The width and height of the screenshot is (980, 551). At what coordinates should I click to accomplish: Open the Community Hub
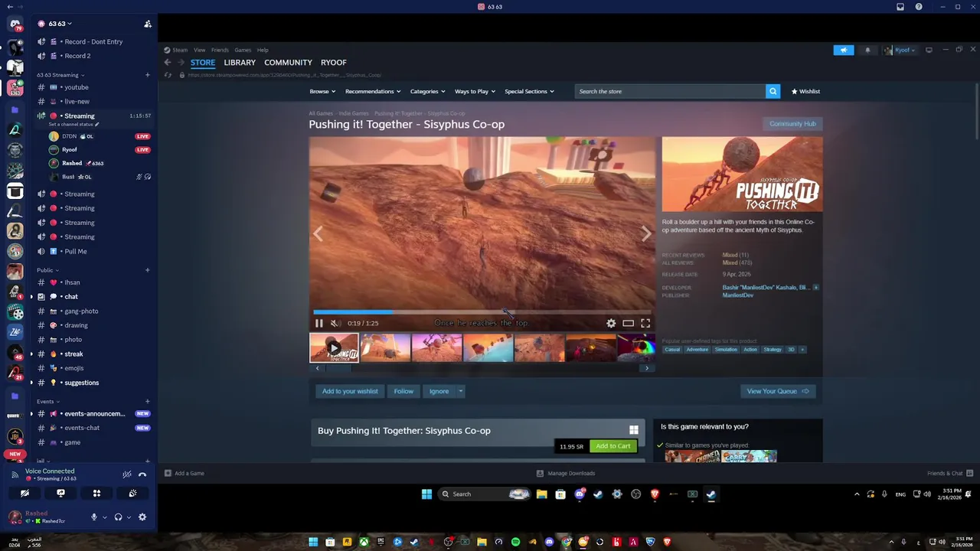pos(792,124)
